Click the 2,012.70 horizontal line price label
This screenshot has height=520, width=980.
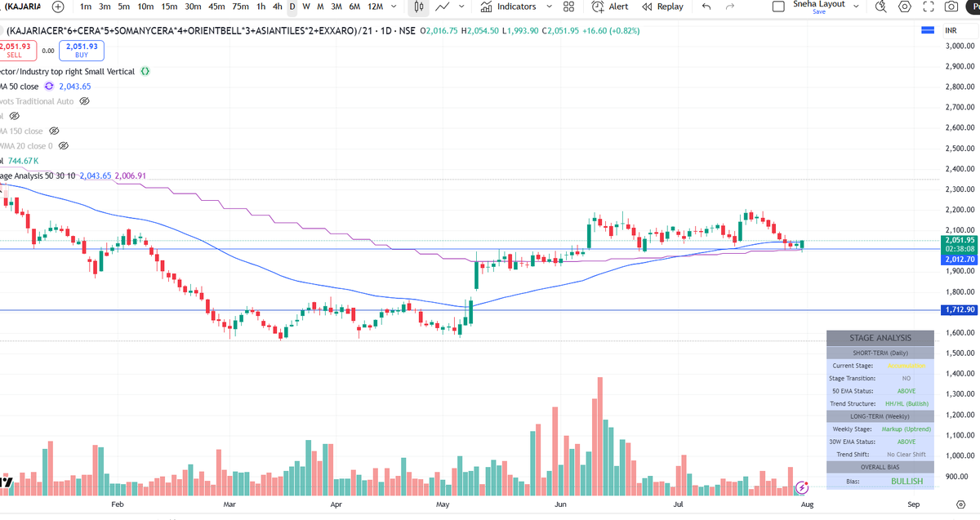tap(959, 259)
